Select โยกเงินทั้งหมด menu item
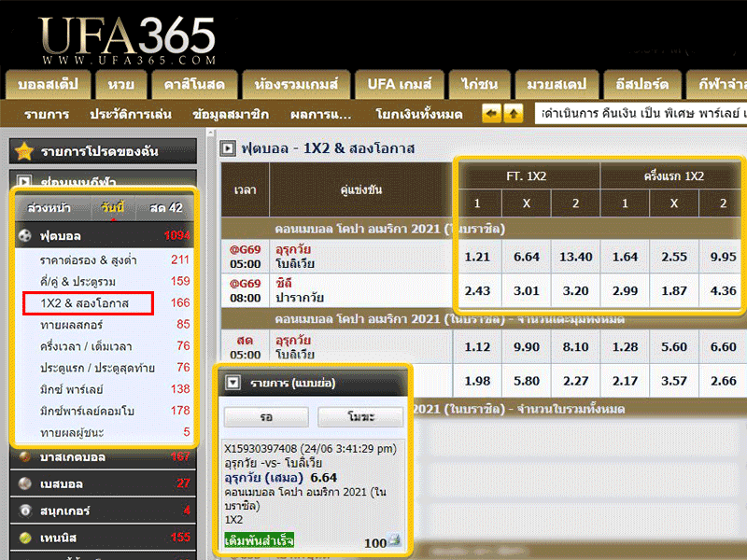 [419, 114]
